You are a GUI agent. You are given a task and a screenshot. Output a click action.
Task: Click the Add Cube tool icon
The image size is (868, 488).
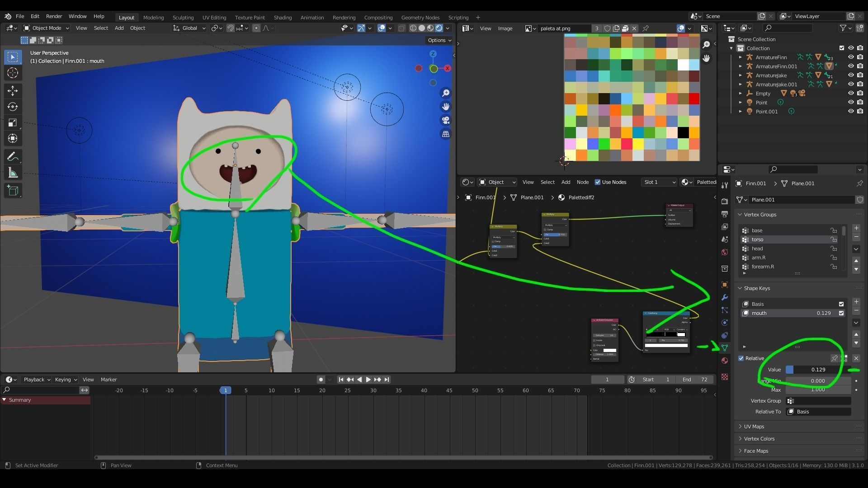[x=12, y=190]
